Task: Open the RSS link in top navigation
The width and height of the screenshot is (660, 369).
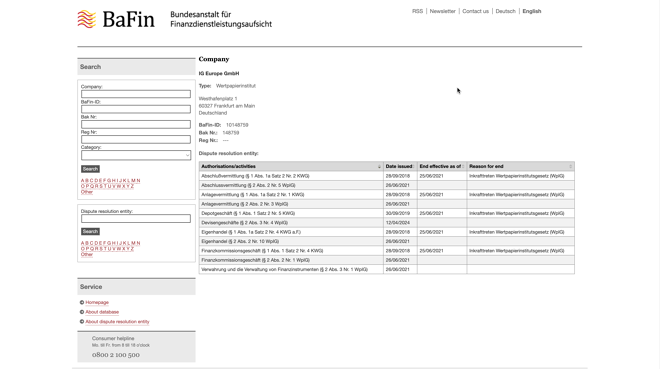Action: tap(417, 11)
